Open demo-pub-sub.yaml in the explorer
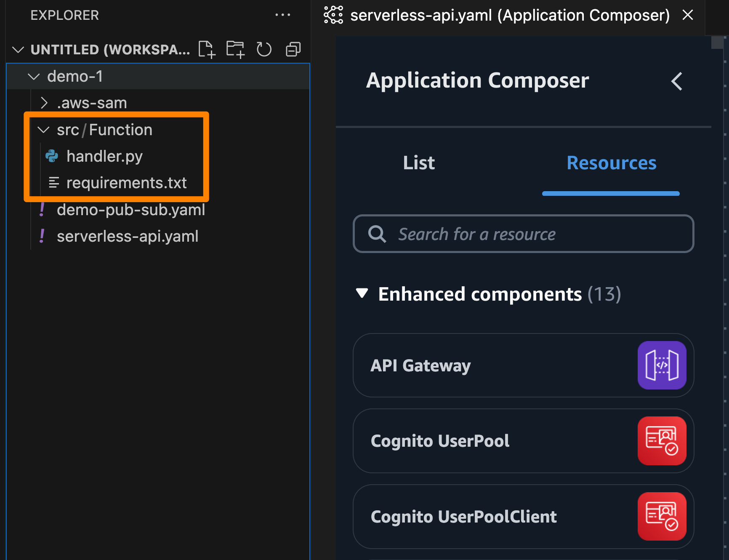The image size is (729, 560). [x=130, y=210]
